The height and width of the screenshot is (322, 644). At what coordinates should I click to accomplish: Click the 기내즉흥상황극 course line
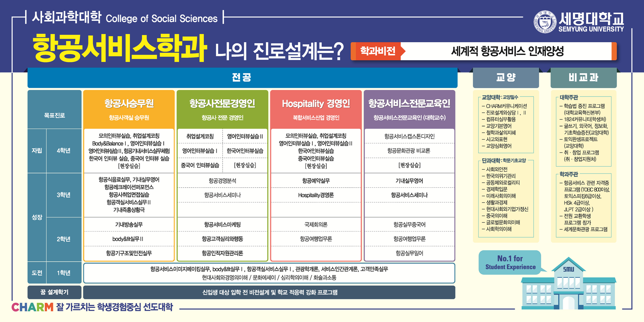[x=129, y=210]
